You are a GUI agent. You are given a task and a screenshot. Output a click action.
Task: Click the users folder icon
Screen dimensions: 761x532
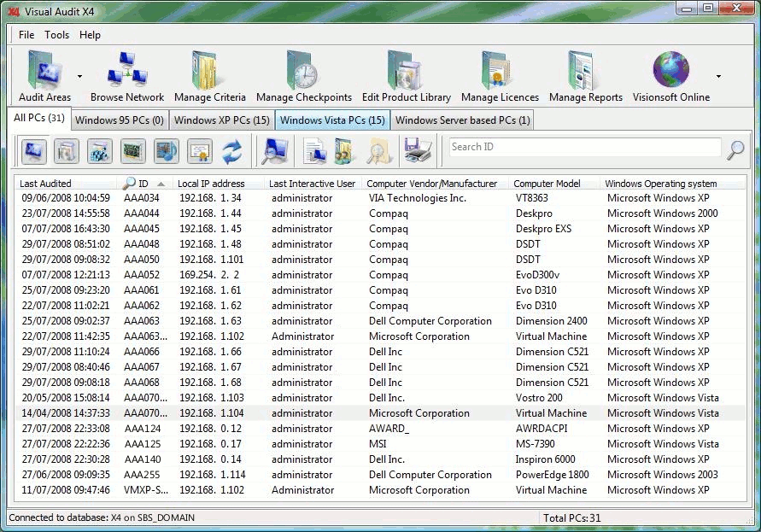[x=345, y=151]
